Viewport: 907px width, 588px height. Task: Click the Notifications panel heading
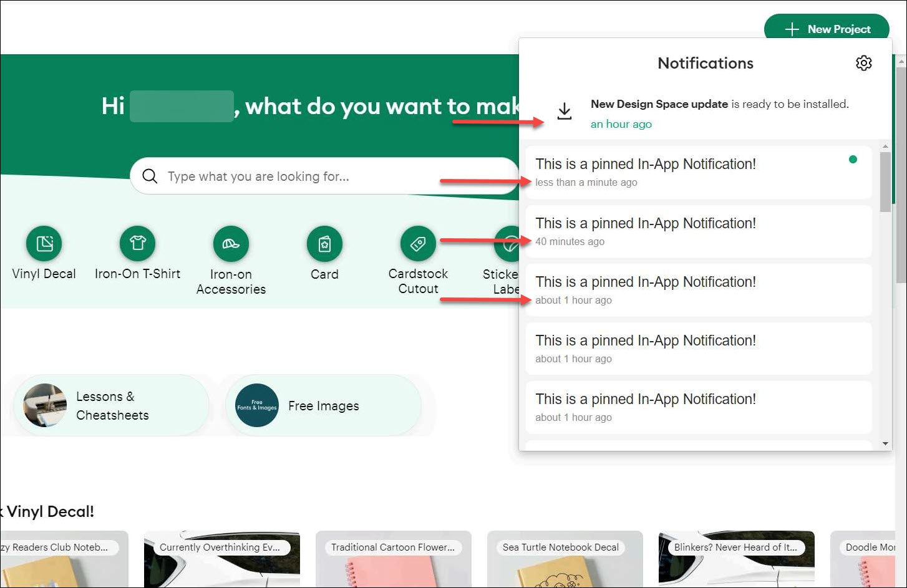pyautogui.click(x=706, y=63)
